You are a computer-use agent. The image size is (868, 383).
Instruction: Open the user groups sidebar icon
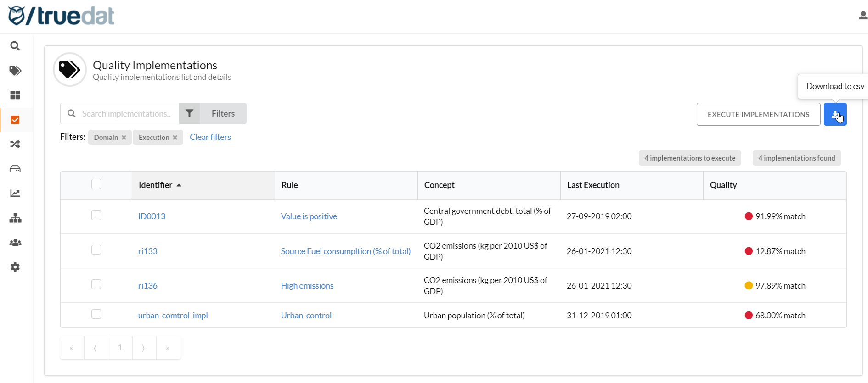coord(15,242)
